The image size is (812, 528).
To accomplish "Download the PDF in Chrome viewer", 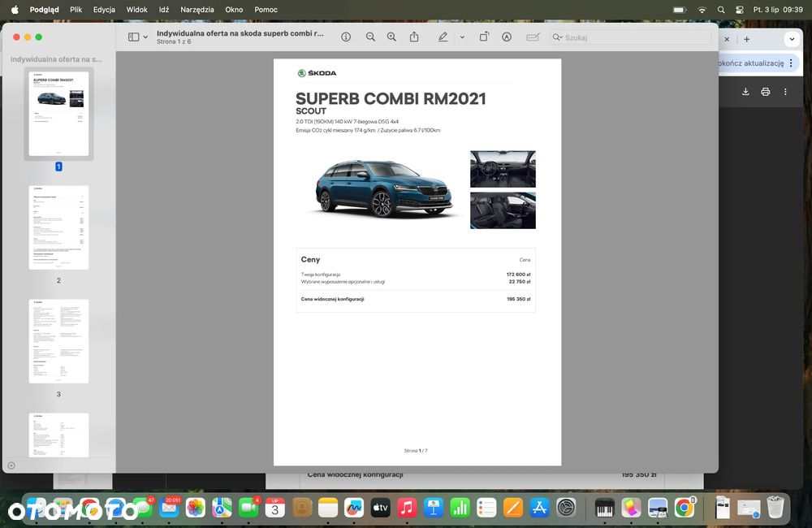I will (745, 92).
